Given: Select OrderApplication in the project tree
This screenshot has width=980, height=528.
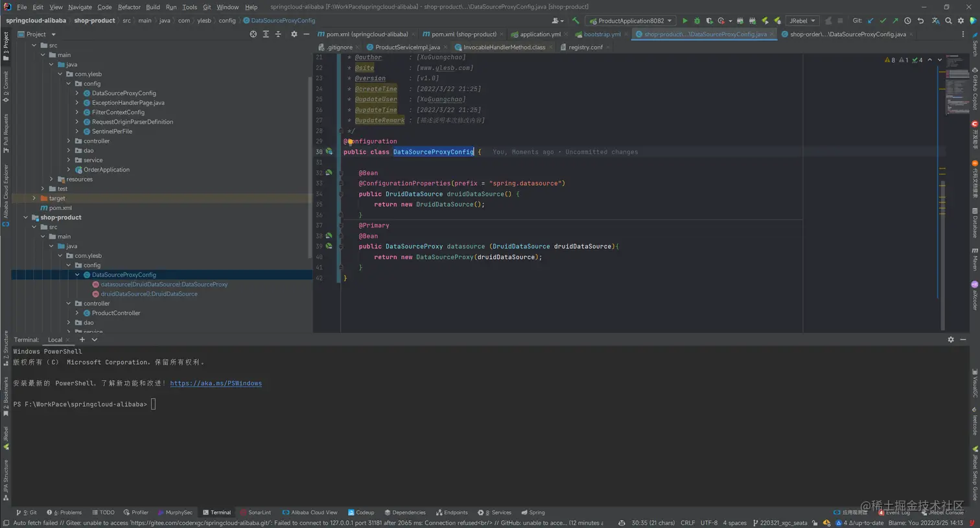Looking at the screenshot, I should (x=106, y=170).
